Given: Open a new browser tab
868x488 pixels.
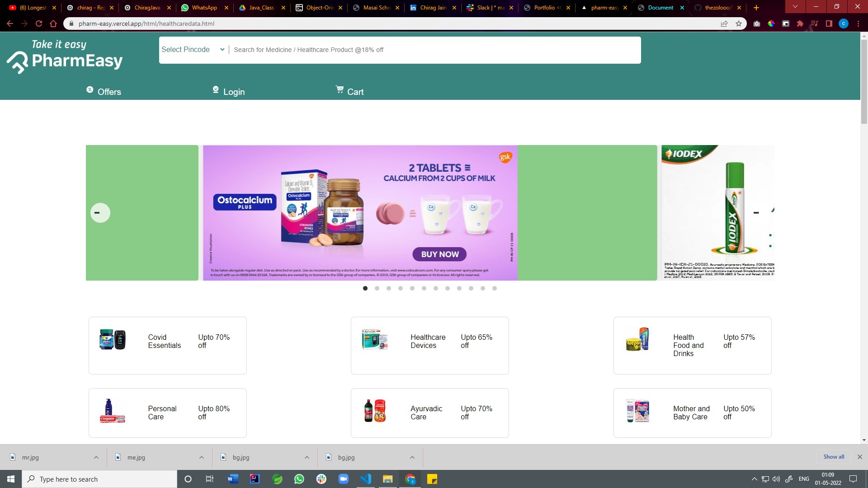Looking at the screenshot, I should point(756,8).
